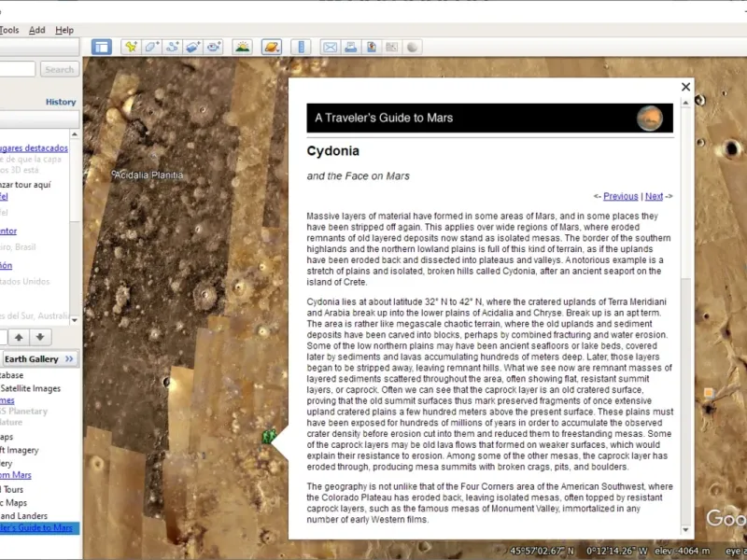Click the elevation readout in the status bar
This screenshot has height=560, width=747.
(683, 551)
